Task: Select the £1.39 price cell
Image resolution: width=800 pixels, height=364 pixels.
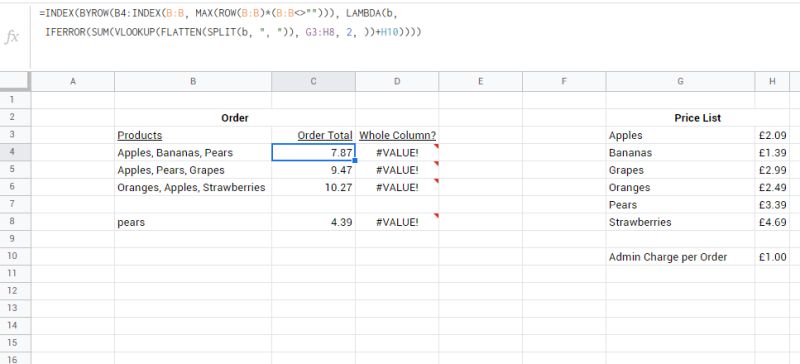Action: (x=772, y=152)
